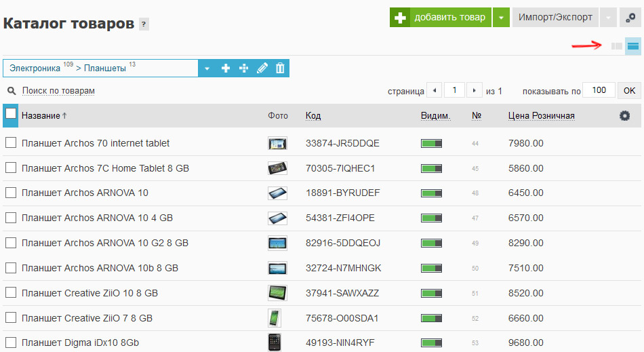Image resolution: width=644 pixels, height=352 pixels.
Task: Go to next page arrow
Action: click(x=475, y=90)
